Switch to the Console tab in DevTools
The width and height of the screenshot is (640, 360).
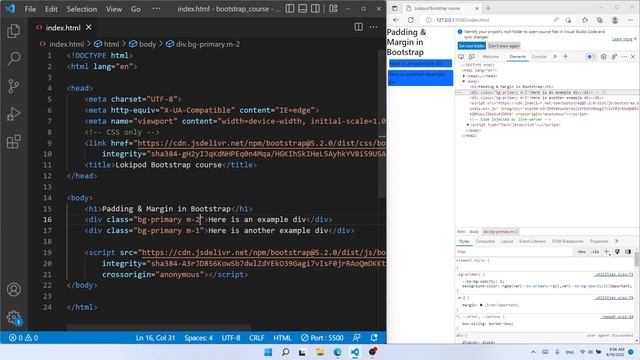coord(539,57)
